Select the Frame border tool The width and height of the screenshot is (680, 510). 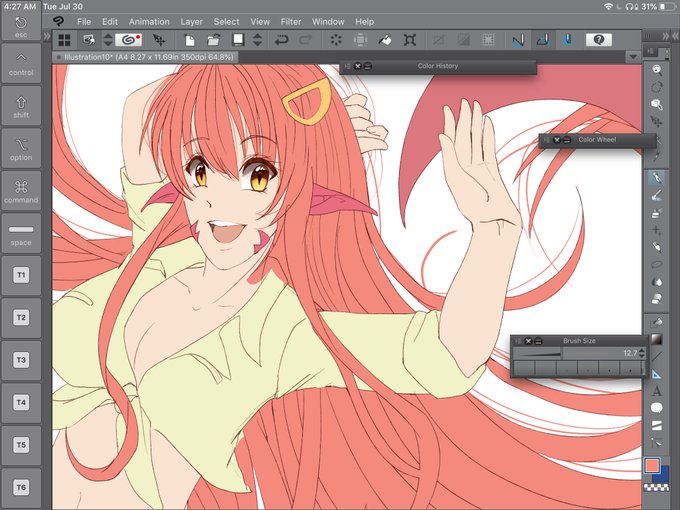tap(657, 425)
